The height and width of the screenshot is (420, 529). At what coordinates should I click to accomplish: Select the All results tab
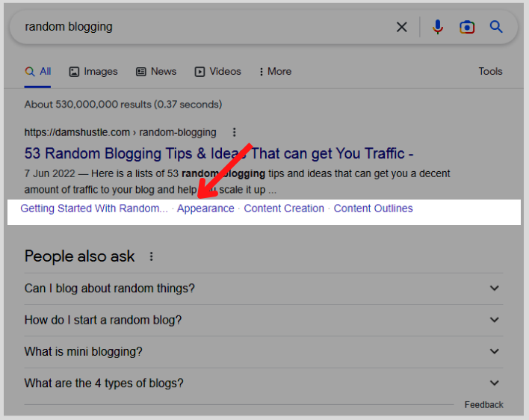[x=38, y=72]
